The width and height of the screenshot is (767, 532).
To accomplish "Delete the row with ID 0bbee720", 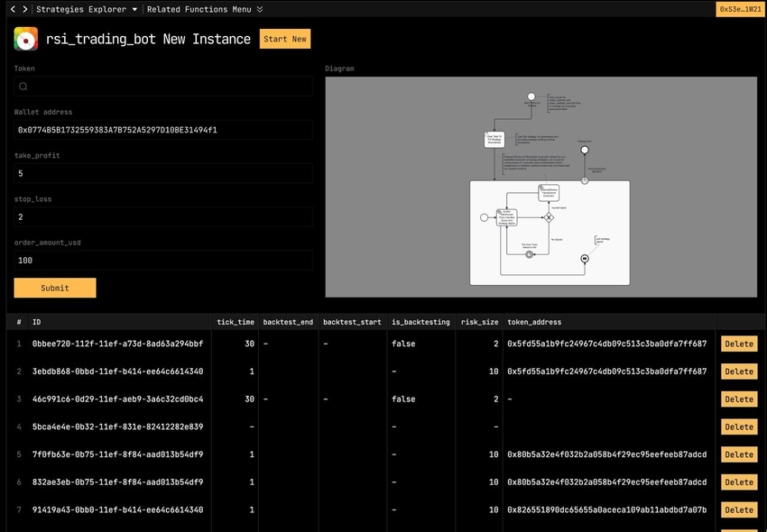I will coord(738,344).
